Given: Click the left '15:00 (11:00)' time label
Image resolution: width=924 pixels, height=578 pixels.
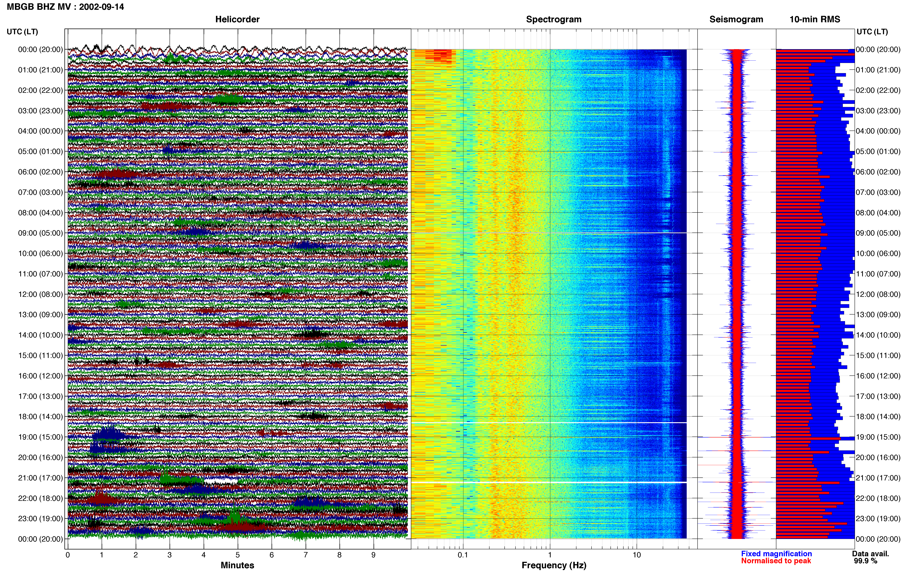Looking at the screenshot, I should coord(41,356).
